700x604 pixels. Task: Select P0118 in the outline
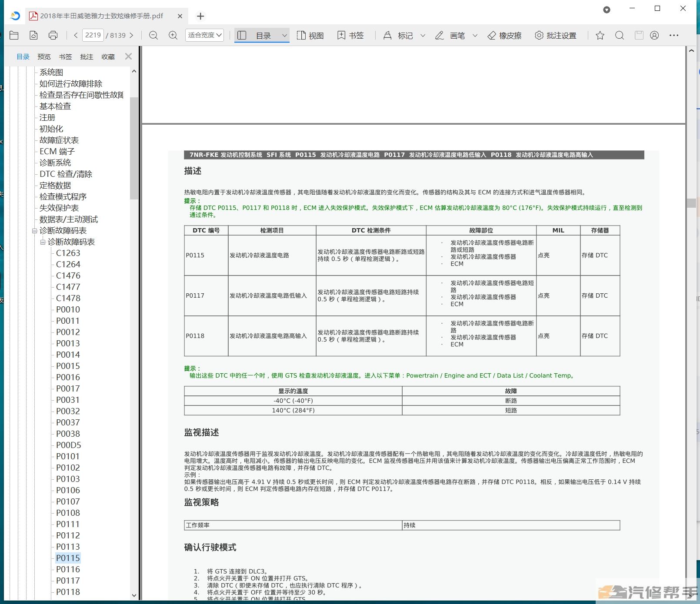(x=68, y=592)
